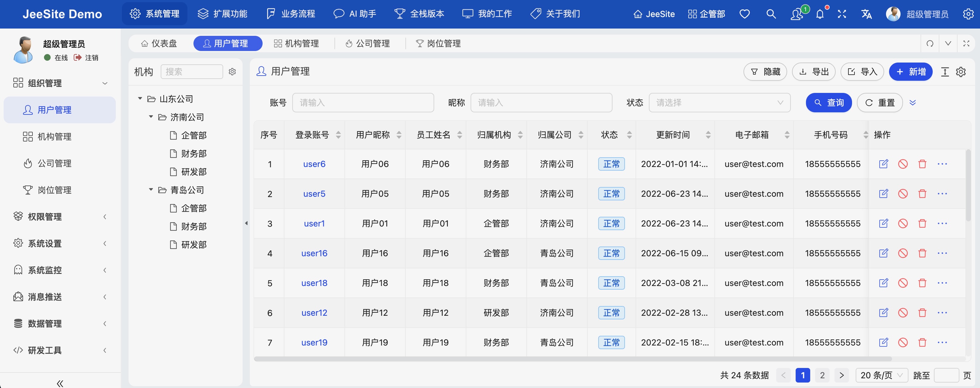The height and width of the screenshot is (388, 980).
Task: Delete user19 with the trash icon
Action: pyautogui.click(x=922, y=342)
